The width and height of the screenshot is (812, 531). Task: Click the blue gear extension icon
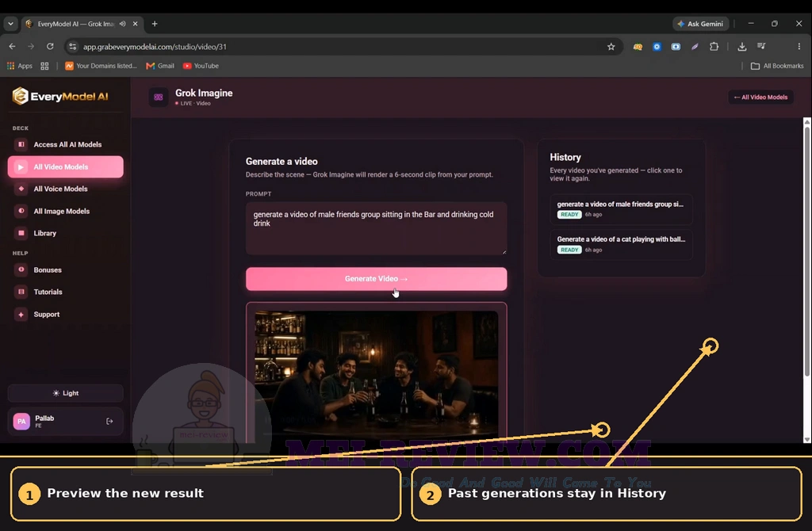point(657,47)
